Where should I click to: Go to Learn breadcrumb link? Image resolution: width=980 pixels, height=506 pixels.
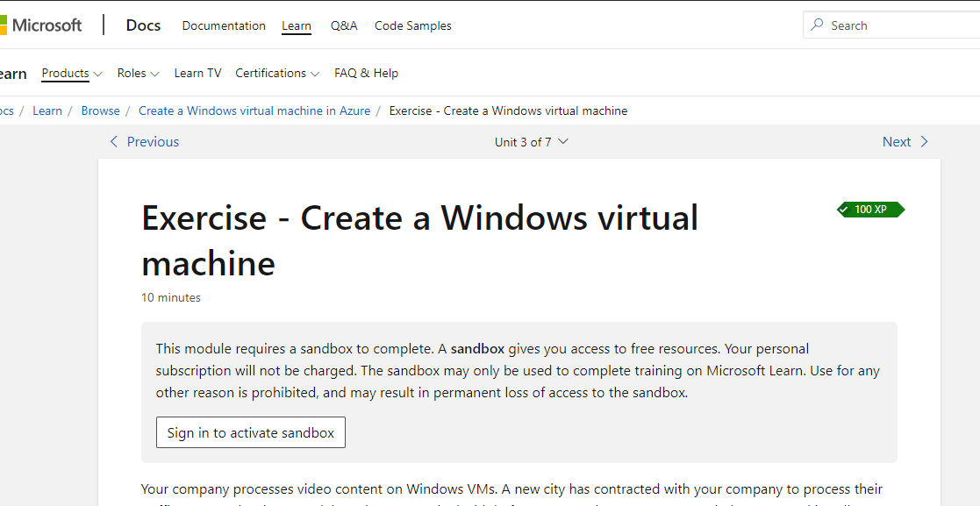[x=47, y=110]
